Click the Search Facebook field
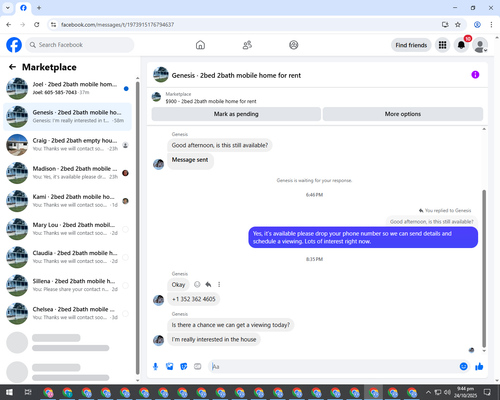 tap(80, 45)
